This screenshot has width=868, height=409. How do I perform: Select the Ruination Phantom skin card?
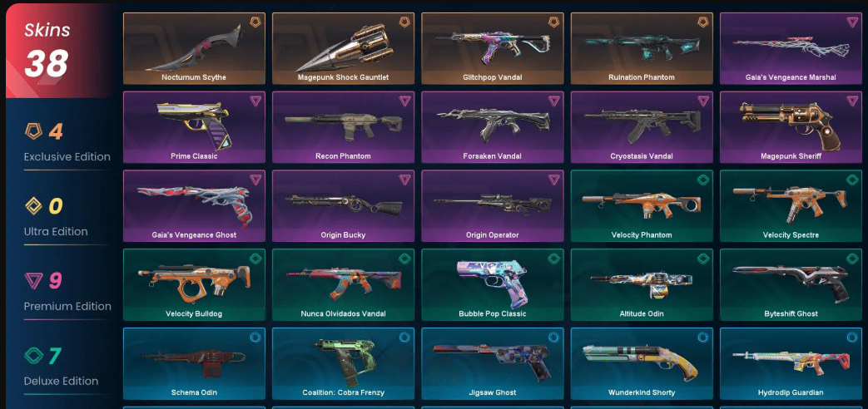tap(642, 49)
